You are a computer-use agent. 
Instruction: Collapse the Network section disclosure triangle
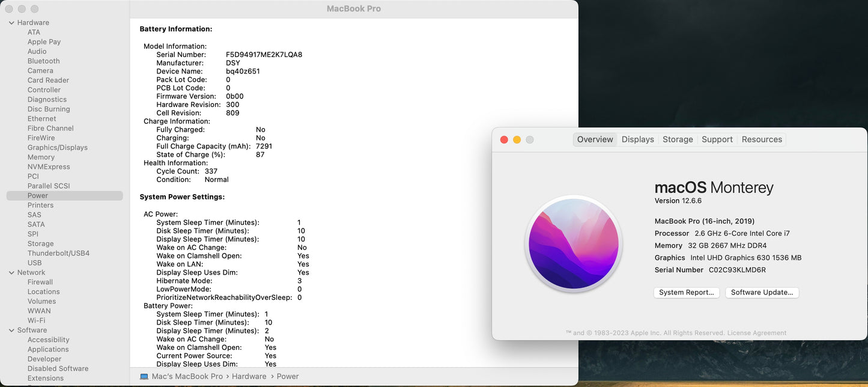click(11, 273)
